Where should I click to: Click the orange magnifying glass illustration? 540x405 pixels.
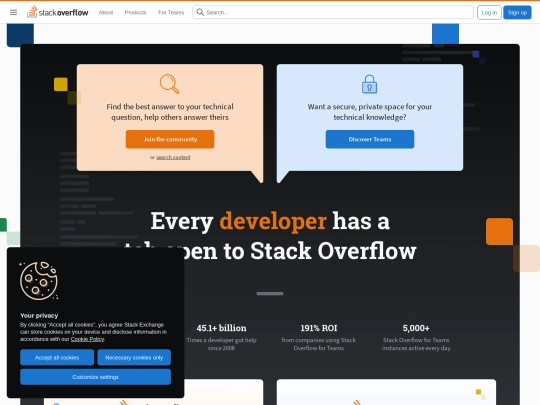[x=169, y=84]
